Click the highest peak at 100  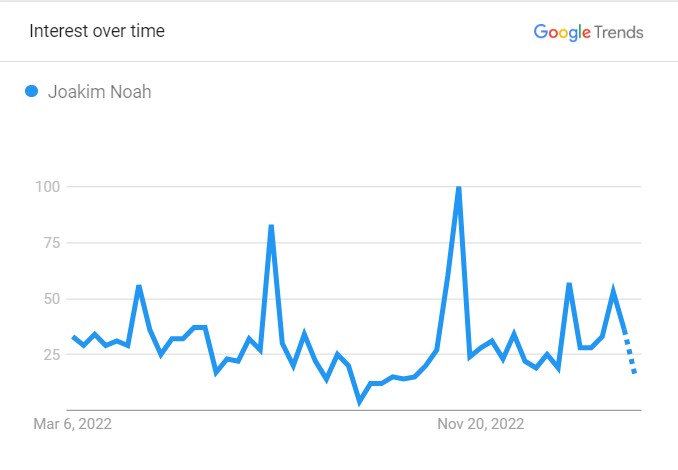point(459,188)
